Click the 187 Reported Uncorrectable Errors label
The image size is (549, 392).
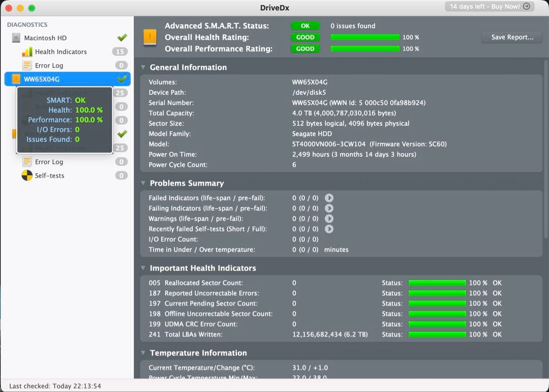point(204,293)
